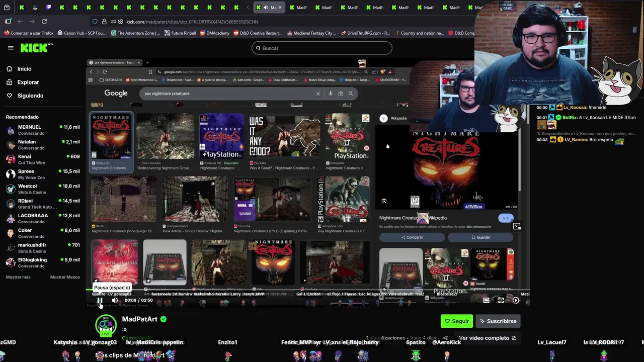Open Natalan recommended channel
This screenshot has width=644, height=362.
(x=43, y=145)
